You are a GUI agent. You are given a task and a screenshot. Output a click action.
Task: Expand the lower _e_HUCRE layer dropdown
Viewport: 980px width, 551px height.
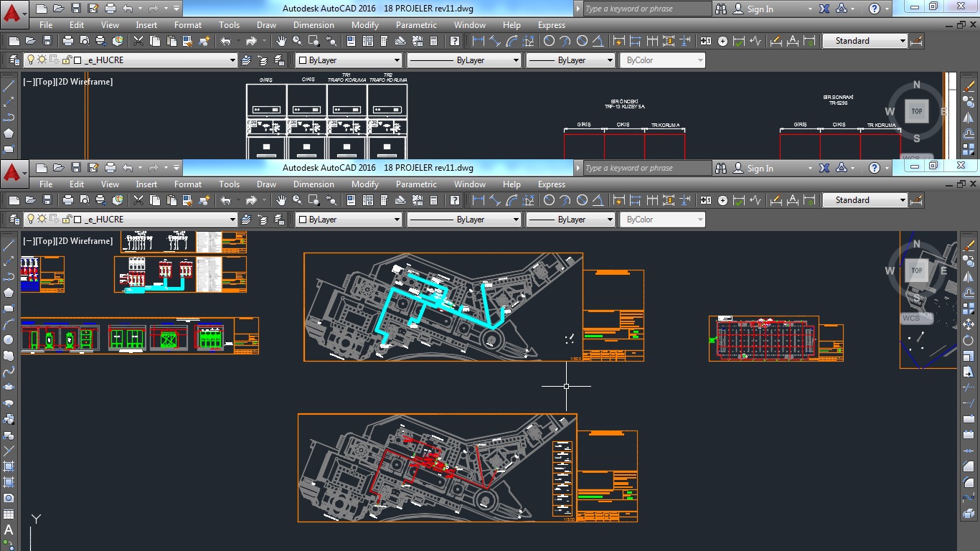pos(232,220)
